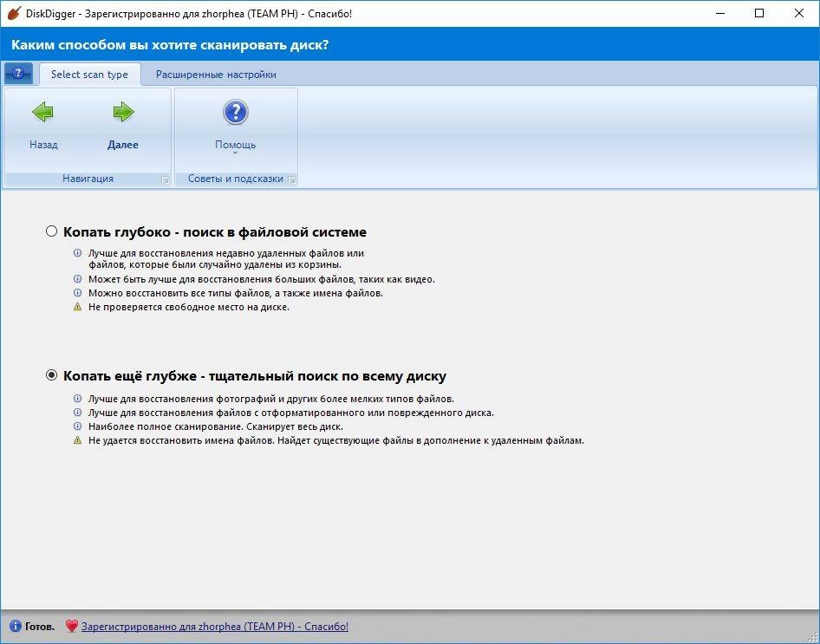The width and height of the screenshot is (820, 644).
Task: Click the Далее button label
Action: click(x=123, y=144)
